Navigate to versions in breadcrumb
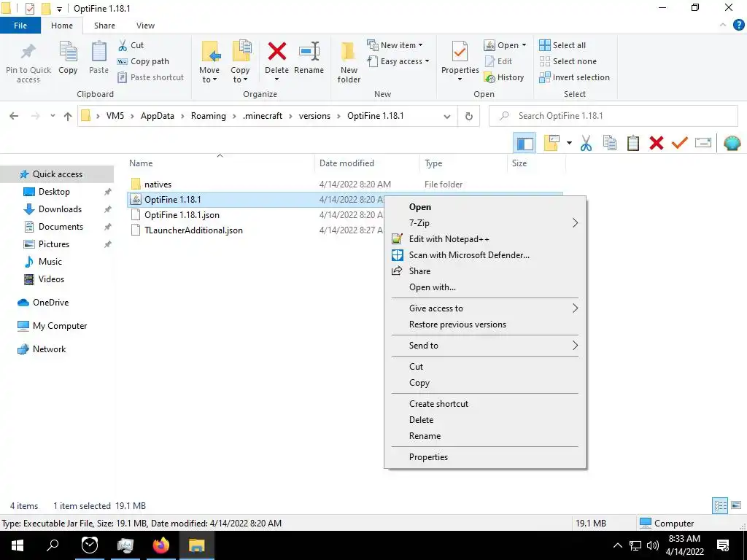Viewport: 747px width, 560px height. [314, 116]
